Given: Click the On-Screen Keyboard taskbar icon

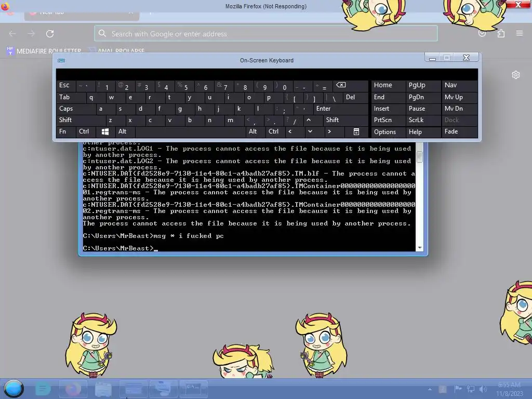Looking at the screenshot, I should [x=163, y=389].
